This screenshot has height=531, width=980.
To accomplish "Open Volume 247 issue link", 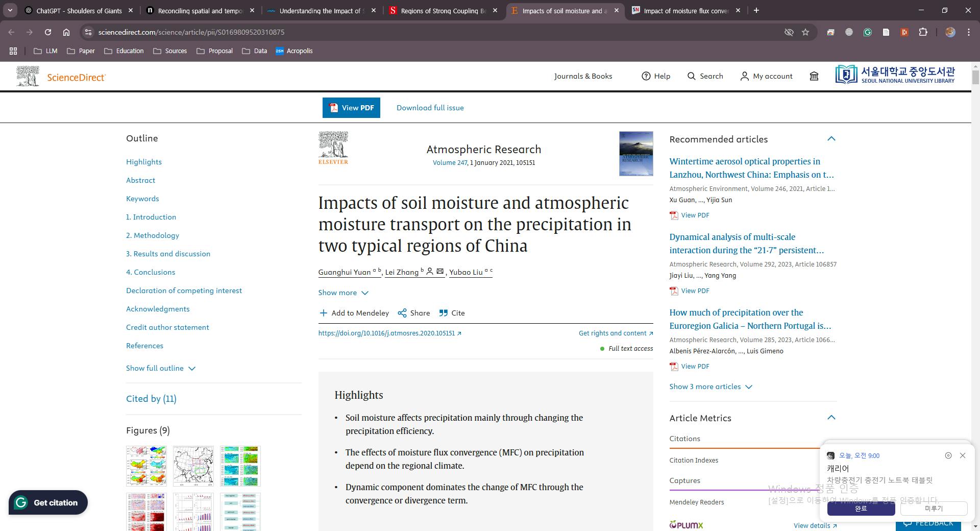I will pyautogui.click(x=450, y=163).
